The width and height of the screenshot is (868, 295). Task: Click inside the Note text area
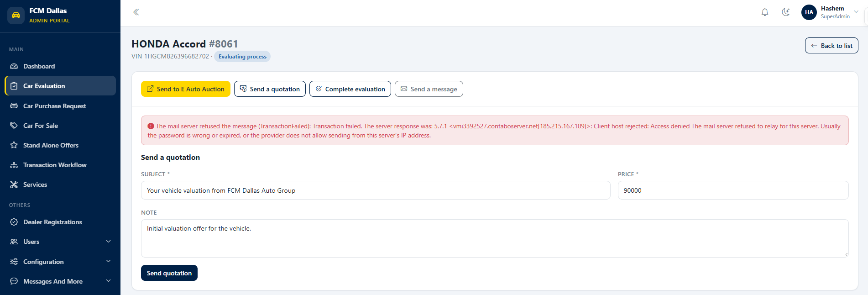(x=495, y=238)
